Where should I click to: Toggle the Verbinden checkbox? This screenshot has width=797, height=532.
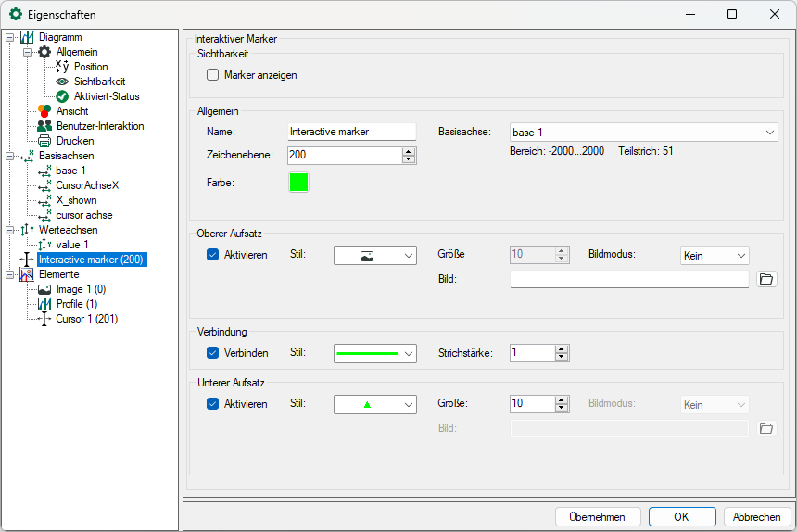(x=213, y=353)
